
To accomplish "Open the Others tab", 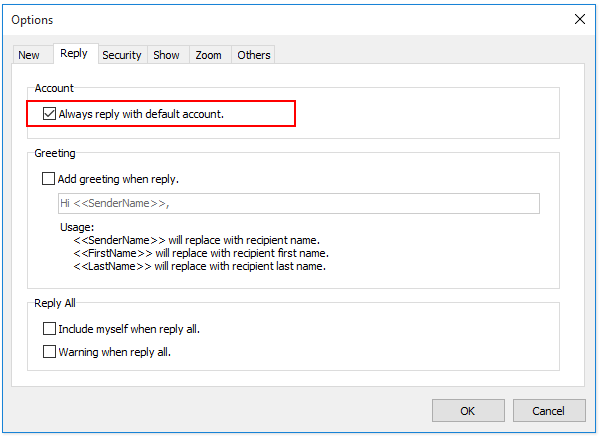I will (253, 55).
